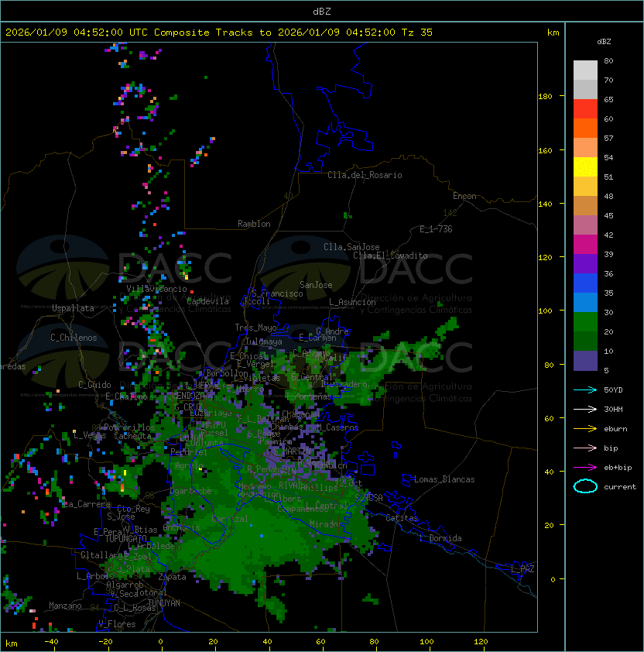Pick the light gray 70-80 dBZ swatch
The height and width of the screenshot is (652, 644).
[x=585, y=70]
